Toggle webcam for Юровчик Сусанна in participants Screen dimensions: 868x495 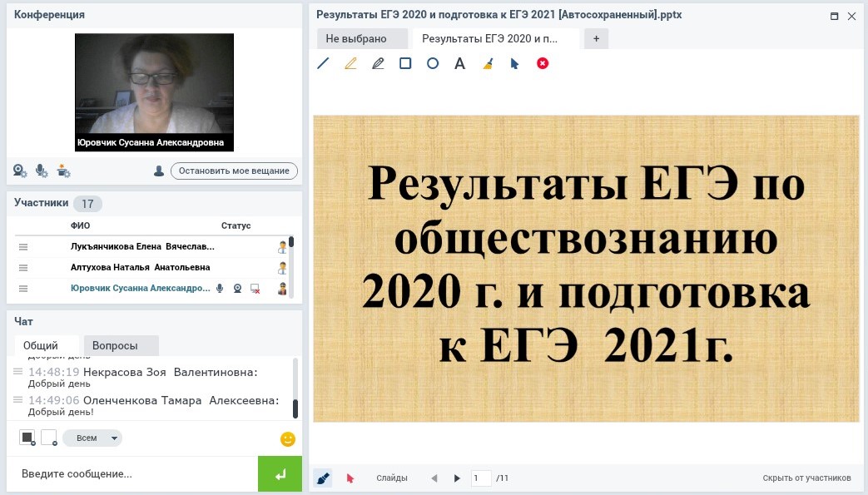[237, 289]
